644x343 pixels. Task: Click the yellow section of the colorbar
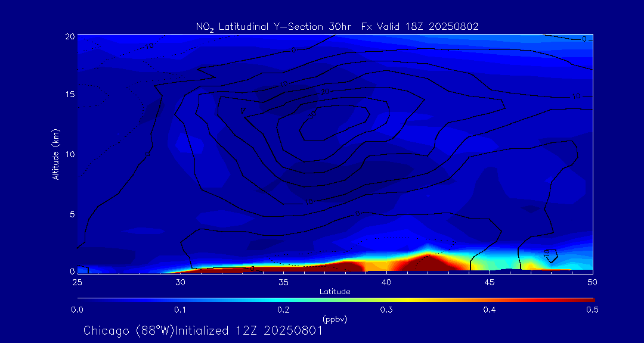pyautogui.click(x=411, y=299)
